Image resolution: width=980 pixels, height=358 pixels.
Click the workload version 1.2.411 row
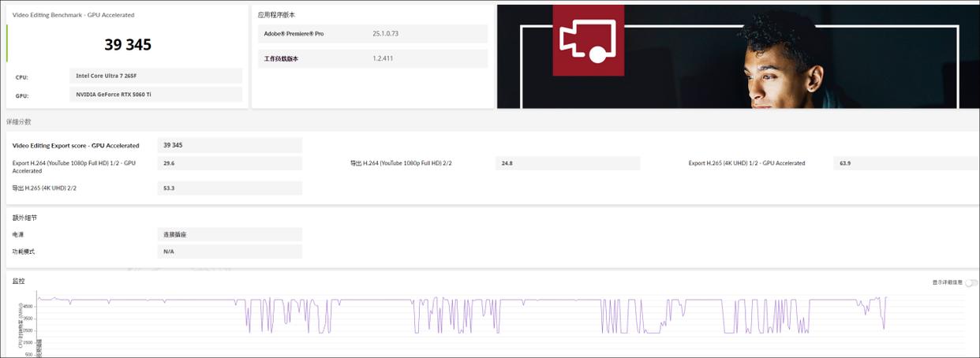click(372, 59)
